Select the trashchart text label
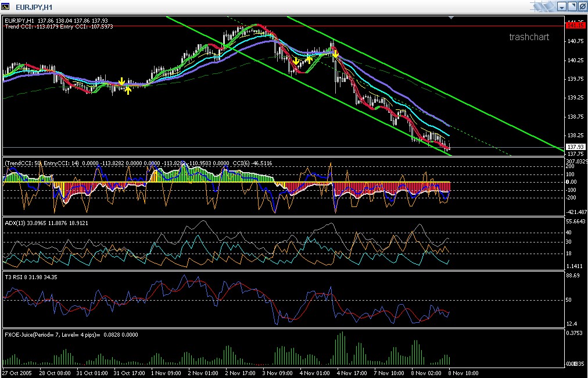The height and width of the screenshot is (378, 588). (529, 37)
